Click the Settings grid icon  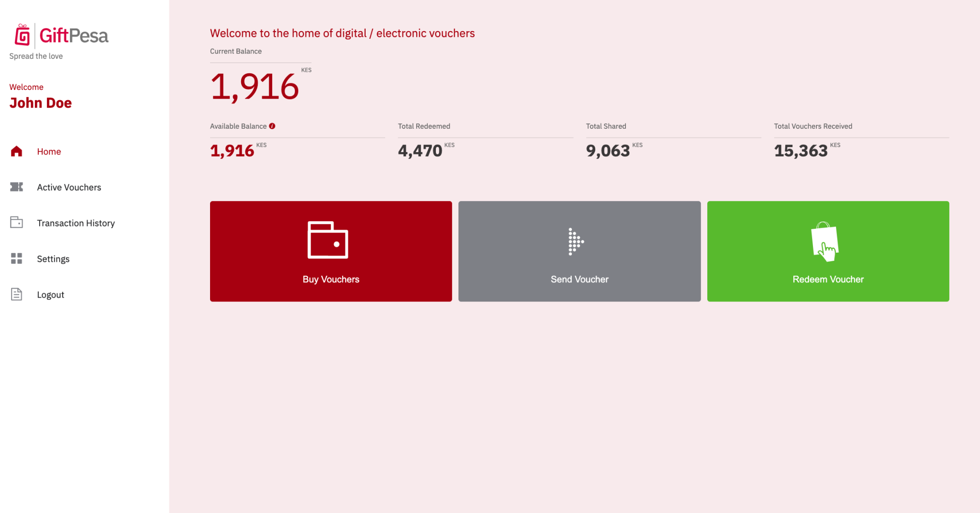point(17,258)
